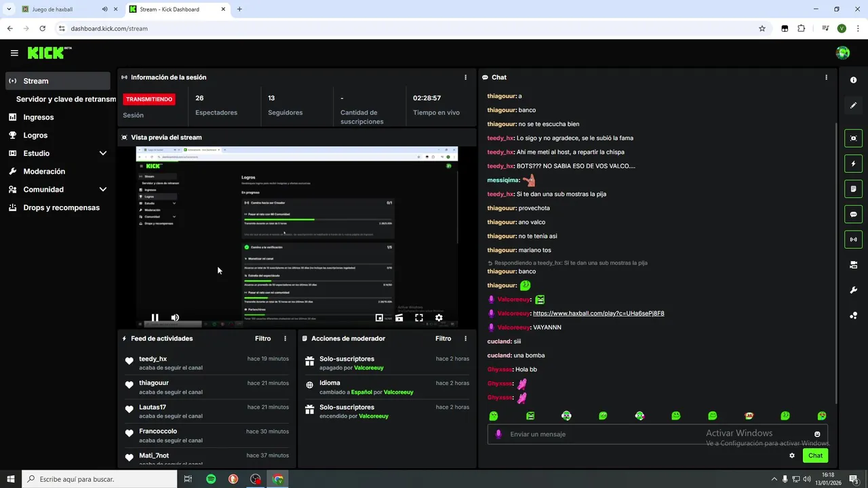The height and width of the screenshot is (488, 868).
Task: Open Filtro in Acciones de moderador
Action: coord(443,338)
